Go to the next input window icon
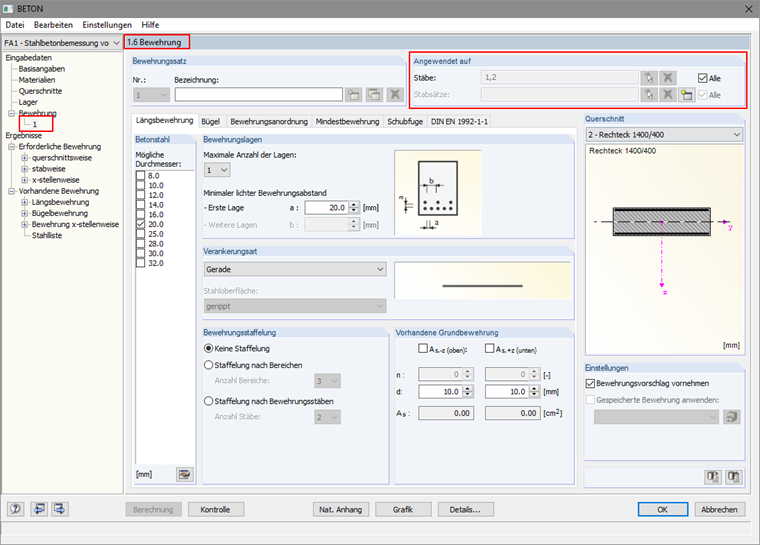This screenshot has width=760, height=545. [60, 509]
